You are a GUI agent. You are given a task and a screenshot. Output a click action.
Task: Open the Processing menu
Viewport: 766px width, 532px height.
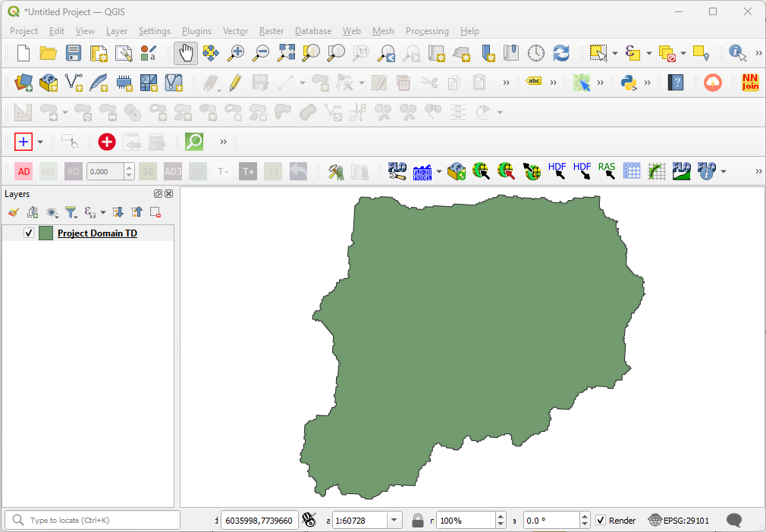427,31
